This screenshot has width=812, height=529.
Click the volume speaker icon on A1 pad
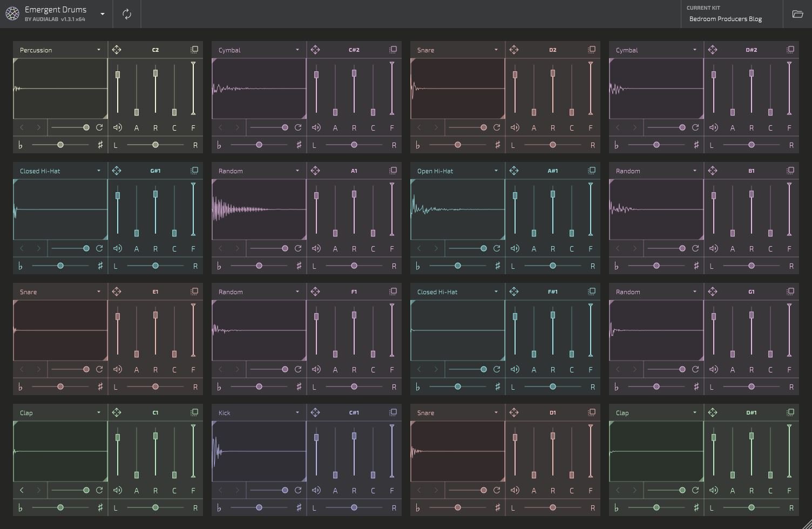(x=316, y=248)
